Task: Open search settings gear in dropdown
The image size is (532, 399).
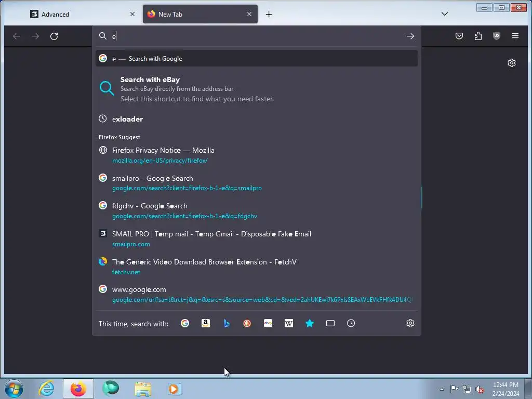Action: 410,323
